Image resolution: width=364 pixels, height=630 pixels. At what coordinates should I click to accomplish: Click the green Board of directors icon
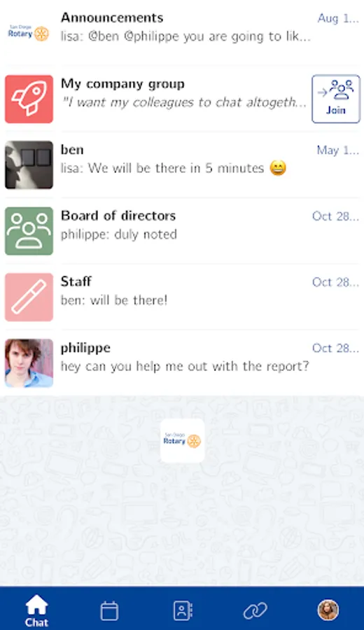coord(29,231)
